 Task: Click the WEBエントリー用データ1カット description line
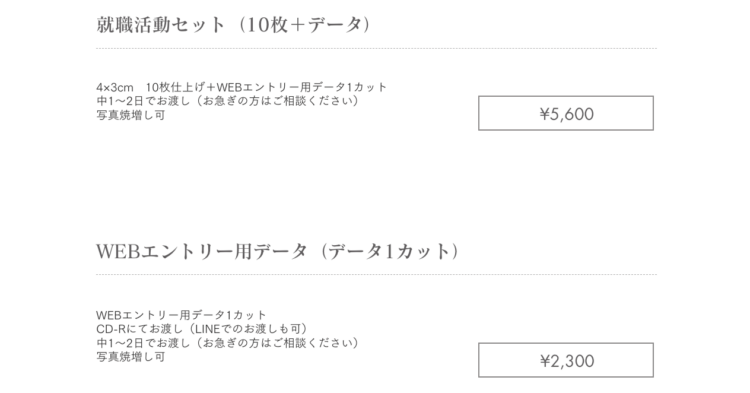click(x=181, y=315)
